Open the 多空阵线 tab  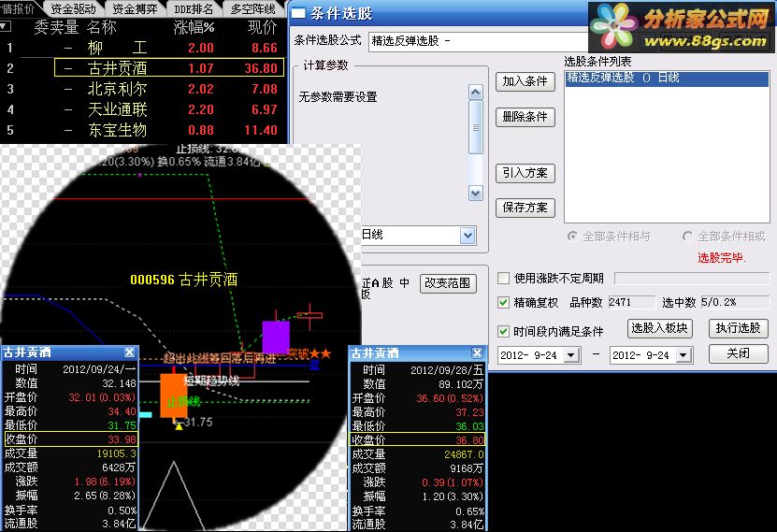[x=252, y=9]
